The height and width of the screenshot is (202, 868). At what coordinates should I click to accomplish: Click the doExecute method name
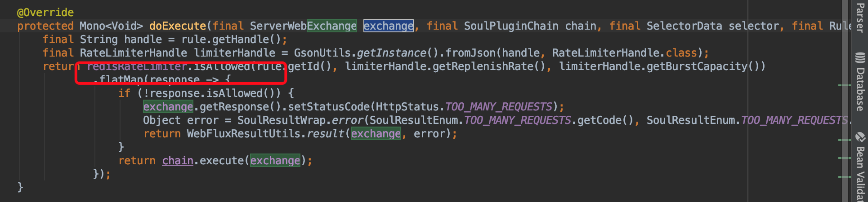(178, 26)
